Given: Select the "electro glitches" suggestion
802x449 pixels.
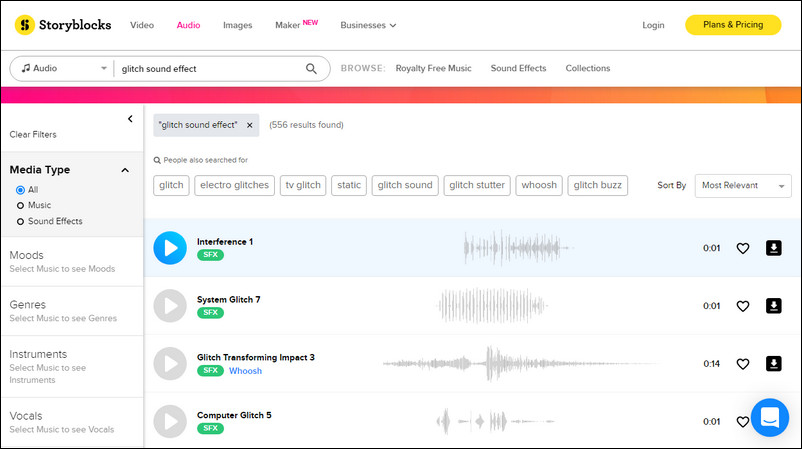Looking at the screenshot, I should click(x=234, y=185).
